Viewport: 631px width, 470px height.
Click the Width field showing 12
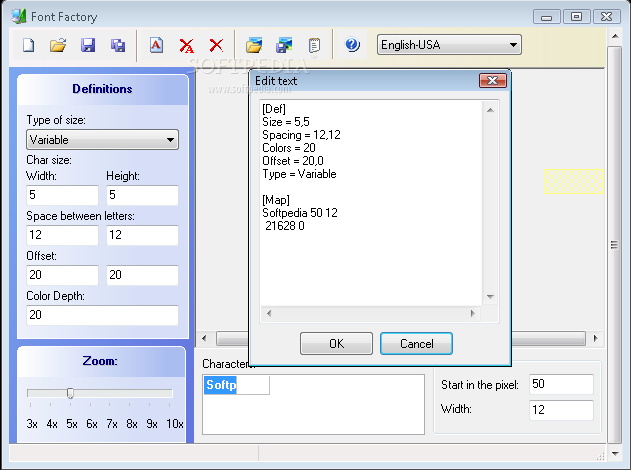click(561, 410)
